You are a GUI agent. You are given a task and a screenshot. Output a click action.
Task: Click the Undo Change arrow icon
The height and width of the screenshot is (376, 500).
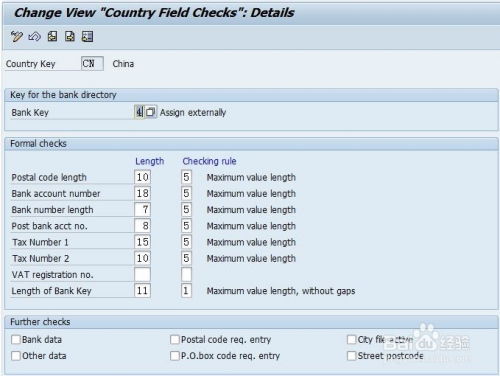(34, 36)
